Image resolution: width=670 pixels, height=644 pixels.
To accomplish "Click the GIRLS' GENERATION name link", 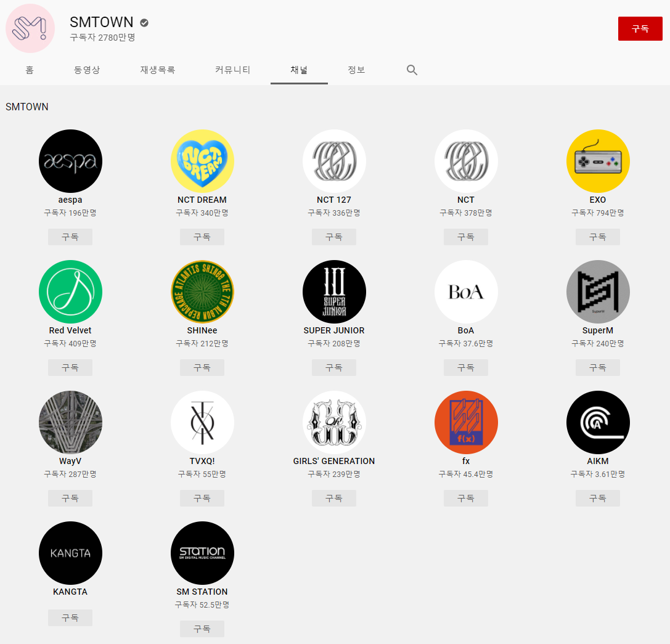I will (334, 461).
